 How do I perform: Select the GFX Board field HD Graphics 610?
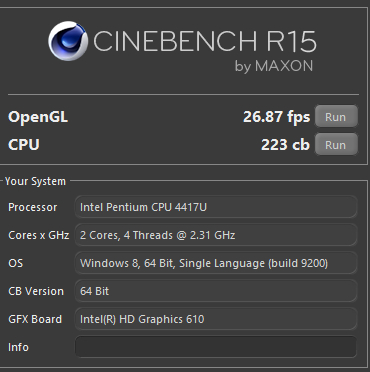(x=216, y=319)
